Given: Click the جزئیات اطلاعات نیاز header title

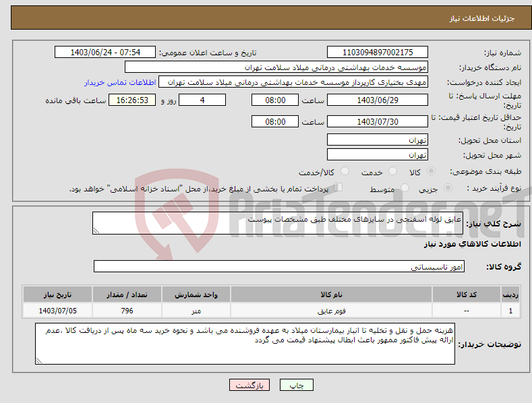Looking at the screenshot, I should (x=482, y=18).
